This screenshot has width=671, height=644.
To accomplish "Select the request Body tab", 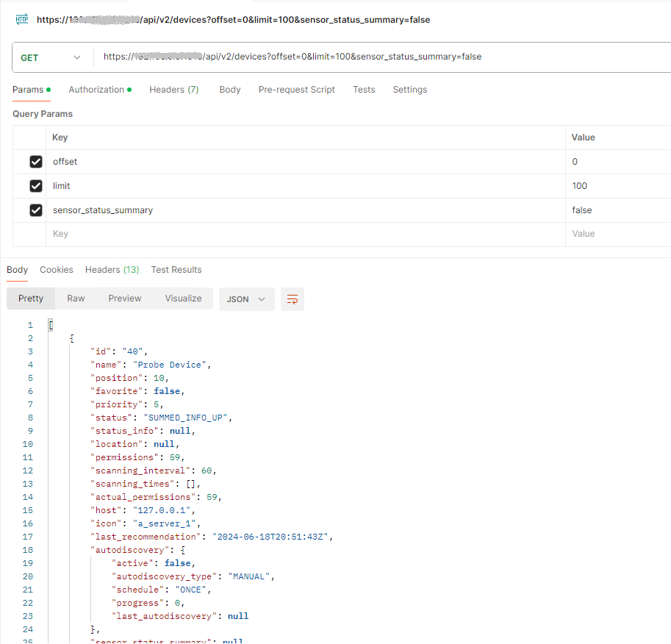I will (x=230, y=90).
